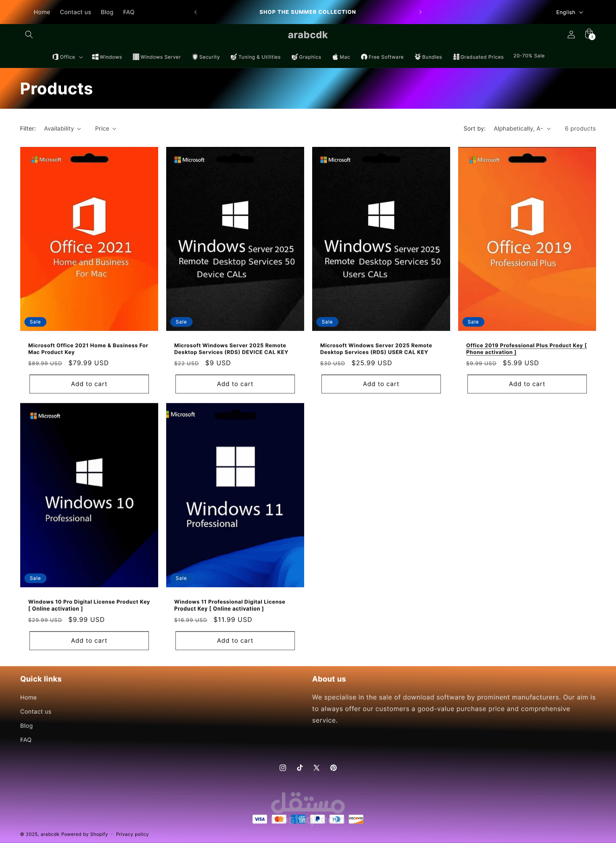The image size is (616, 843).
Task: Open the Pinterest social icon
Action: [333, 767]
